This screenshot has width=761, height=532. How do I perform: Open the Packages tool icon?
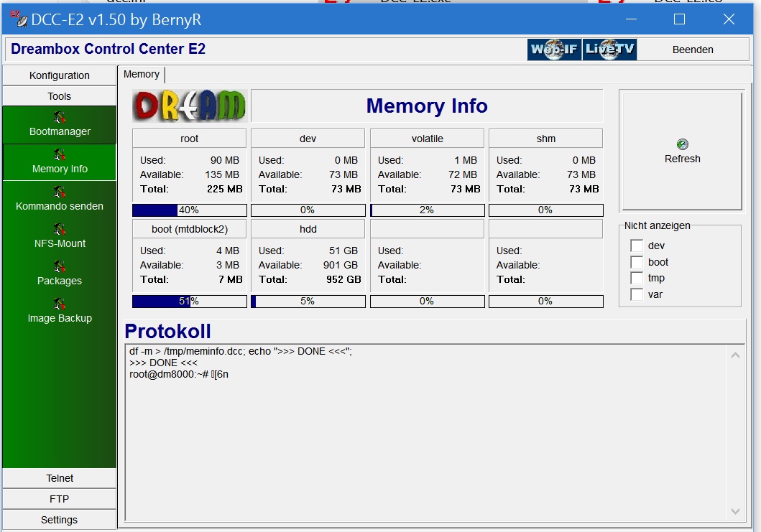coord(60,266)
